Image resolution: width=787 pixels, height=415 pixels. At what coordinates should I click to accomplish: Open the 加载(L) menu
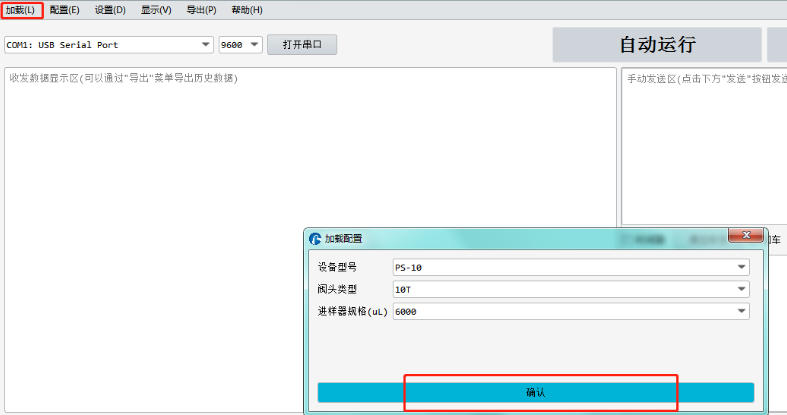point(21,10)
